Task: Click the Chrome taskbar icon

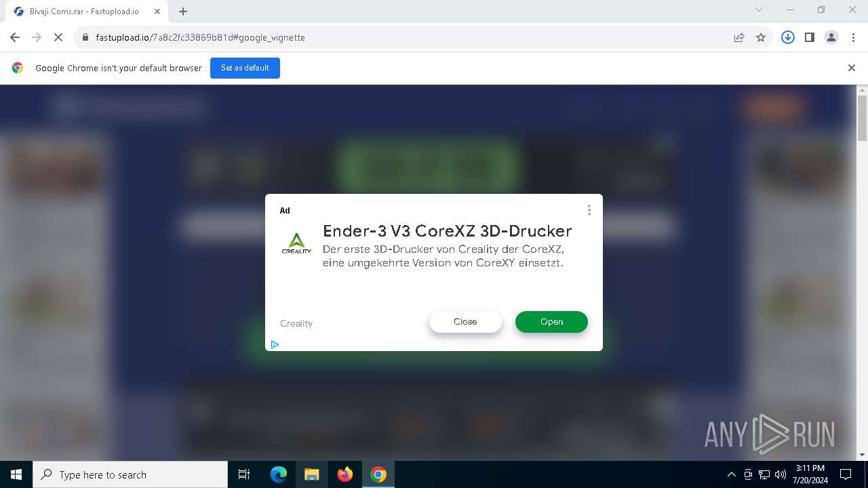Action: point(378,474)
